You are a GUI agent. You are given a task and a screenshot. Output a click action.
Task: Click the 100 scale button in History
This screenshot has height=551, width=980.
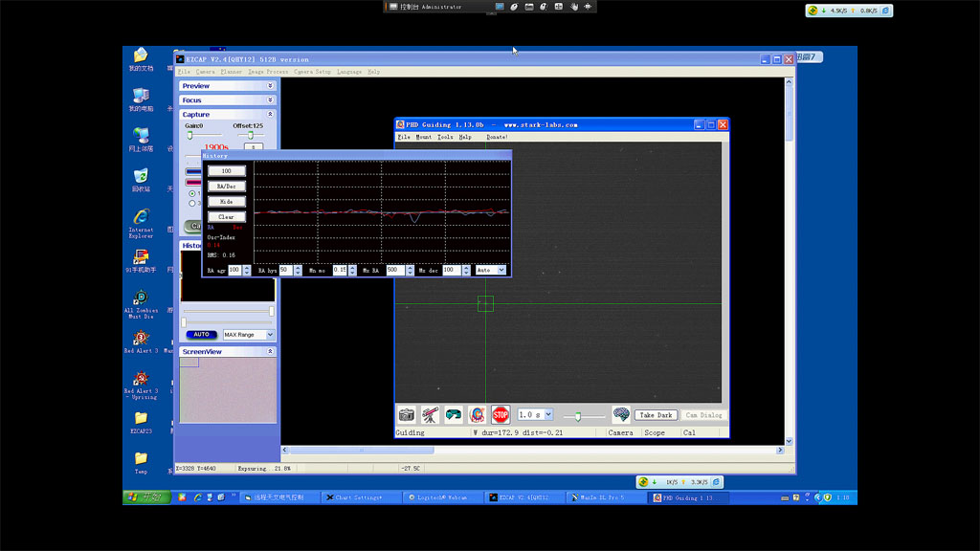coord(226,171)
